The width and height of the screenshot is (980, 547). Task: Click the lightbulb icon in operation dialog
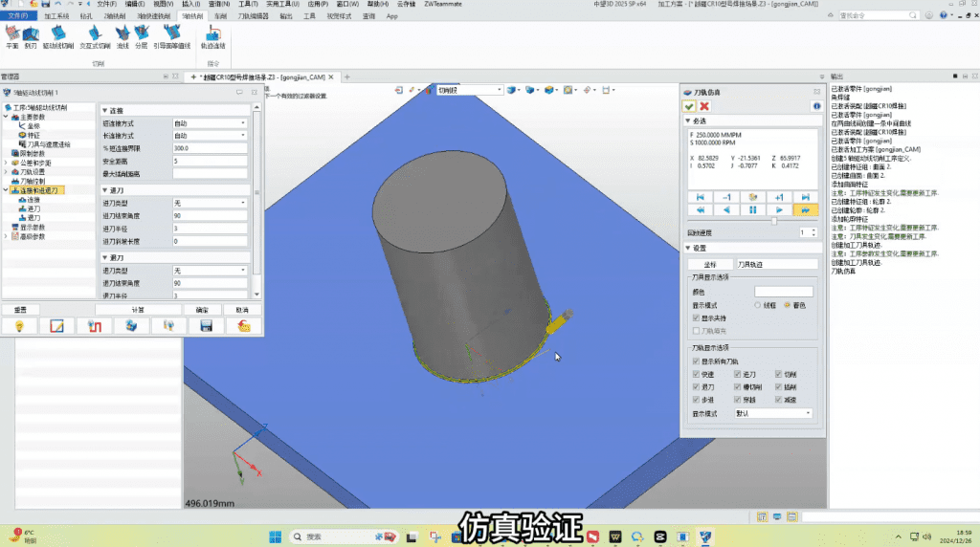(x=18, y=326)
